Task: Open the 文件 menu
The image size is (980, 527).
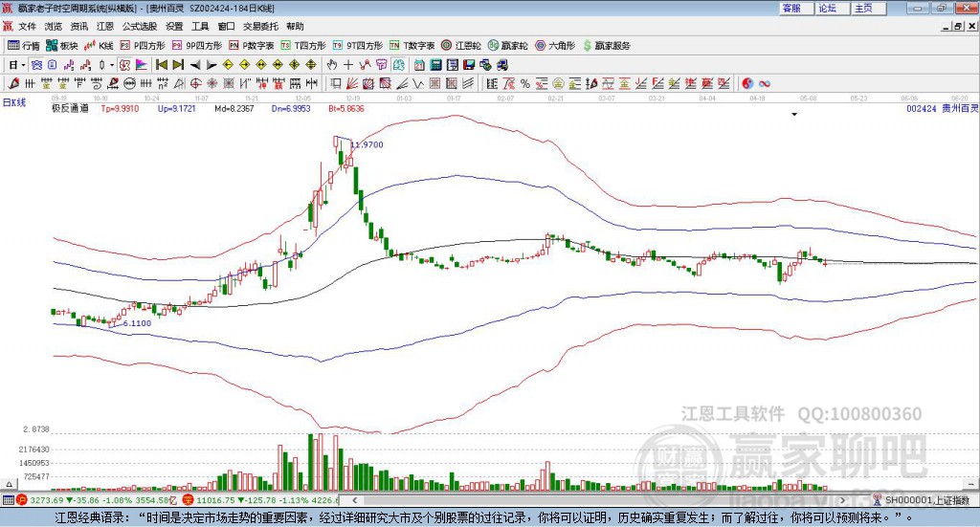Action: point(28,26)
